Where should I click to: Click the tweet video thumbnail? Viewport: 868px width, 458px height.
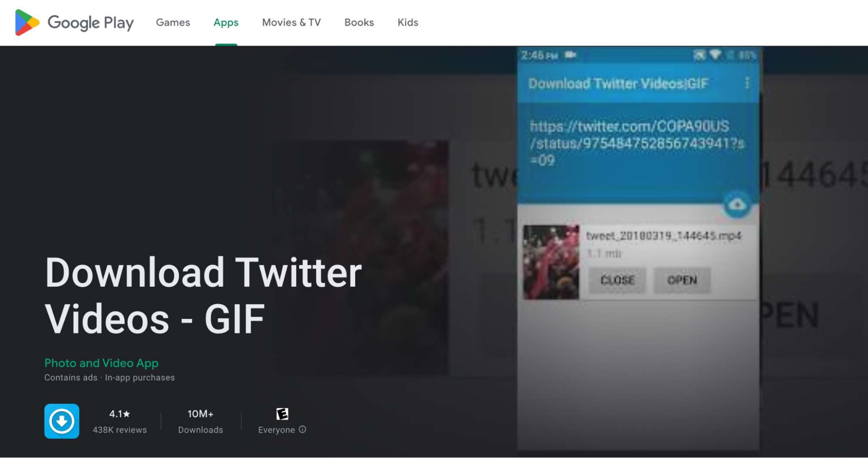pos(551,262)
